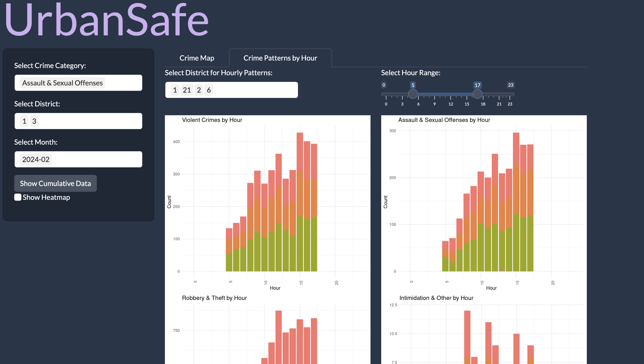Click the UrbanSafe title heading
This screenshot has height=364, width=644.
click(x=106, y=20)
